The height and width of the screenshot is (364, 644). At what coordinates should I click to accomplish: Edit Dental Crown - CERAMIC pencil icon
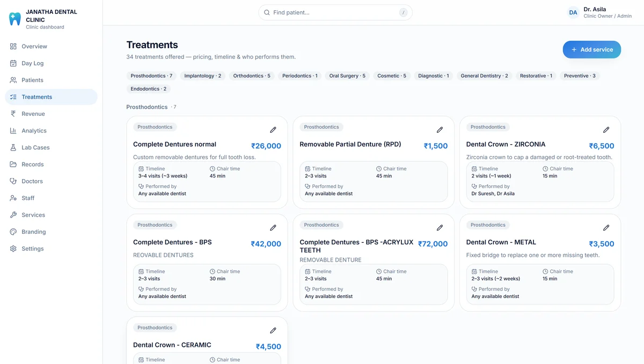[273, 331]
